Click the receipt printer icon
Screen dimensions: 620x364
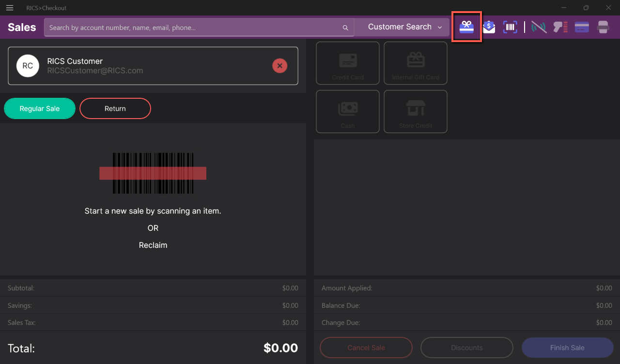tap(603, 27)
